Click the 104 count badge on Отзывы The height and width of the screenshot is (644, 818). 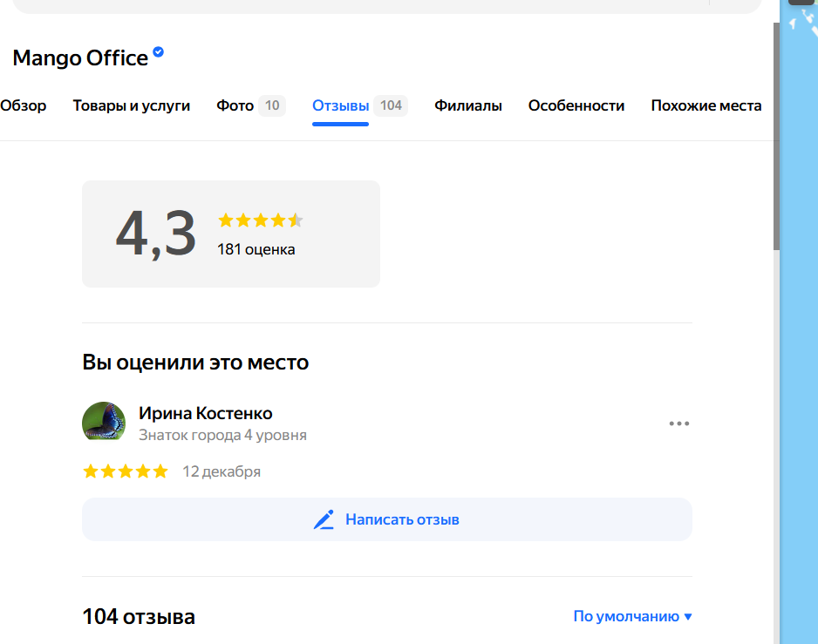tap(391, 105)
